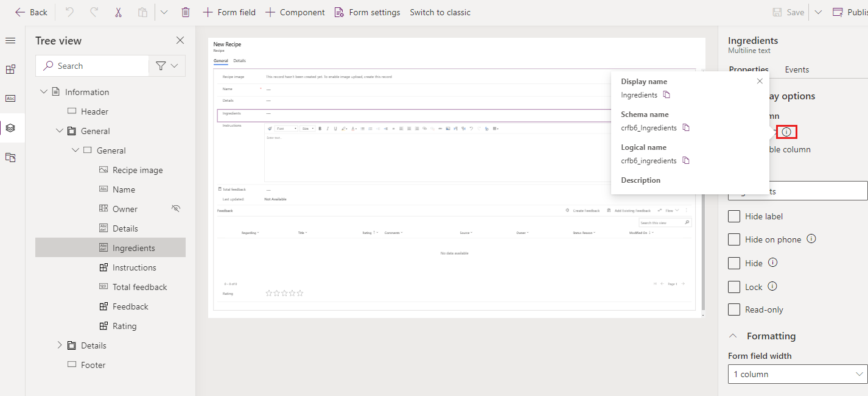Click the Rating stars in form preview
Image resolution: width=868 pixels, height=396 pixels.
[x=284, y=293]
